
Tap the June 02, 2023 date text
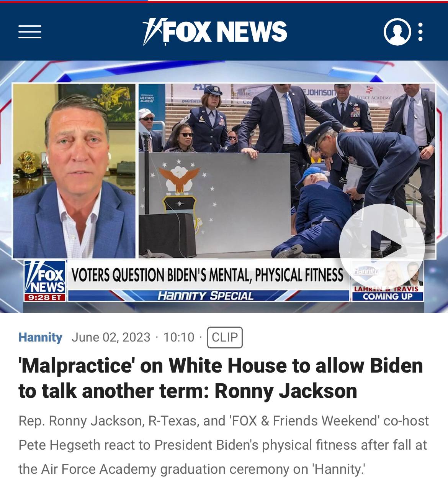[x=111, y=337]
